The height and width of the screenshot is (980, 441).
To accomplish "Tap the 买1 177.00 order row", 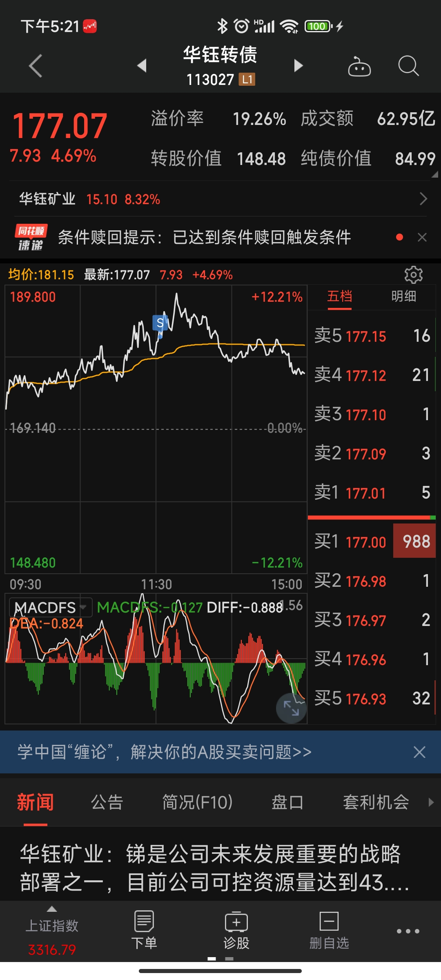I will coord(372,541).
